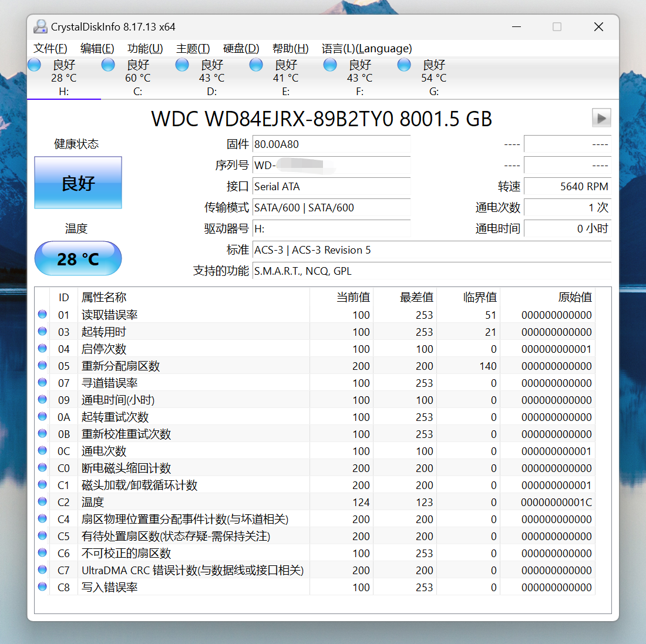
Task: Click the disk title WDC WD84EJRX-89B2TY0
Action: click(x=272, y=119)
